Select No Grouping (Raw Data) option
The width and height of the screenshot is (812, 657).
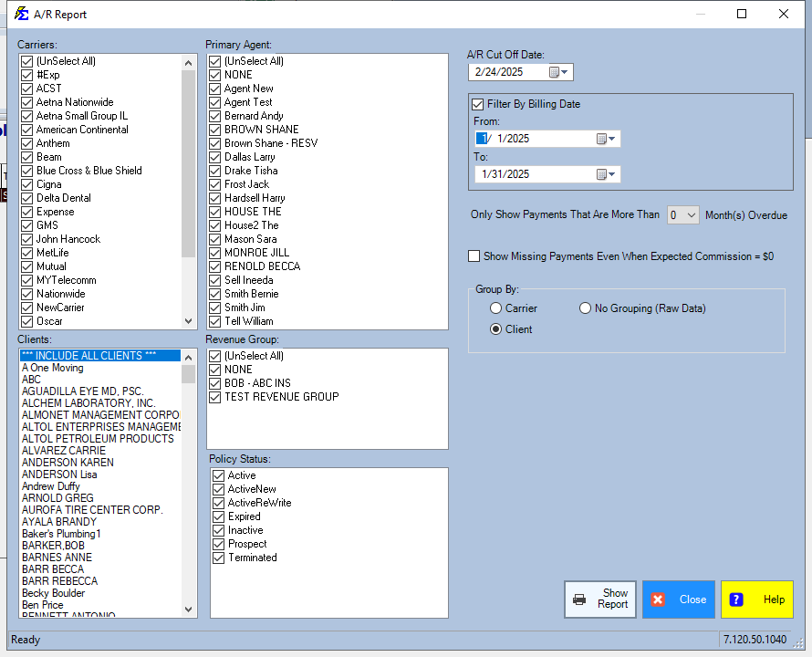click(x=585, y=308)
